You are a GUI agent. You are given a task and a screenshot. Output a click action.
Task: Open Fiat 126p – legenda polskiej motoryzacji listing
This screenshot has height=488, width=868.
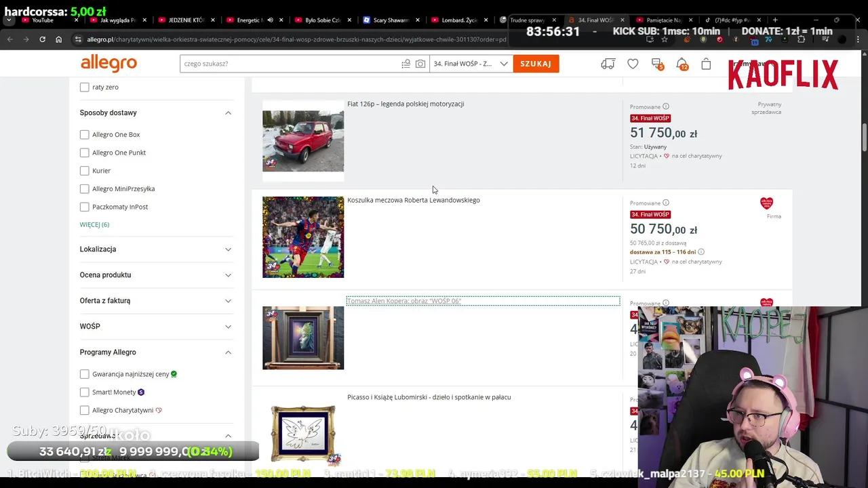pos(406,104)
